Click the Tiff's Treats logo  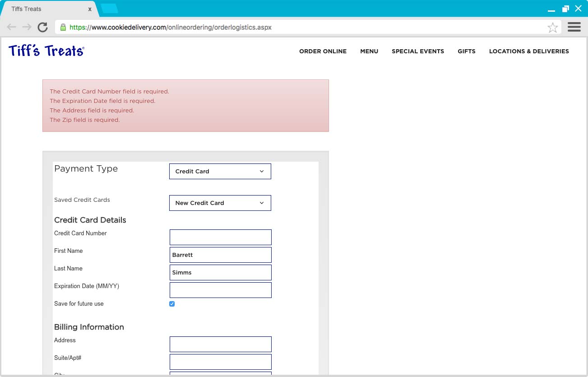(x=46, y=51)
